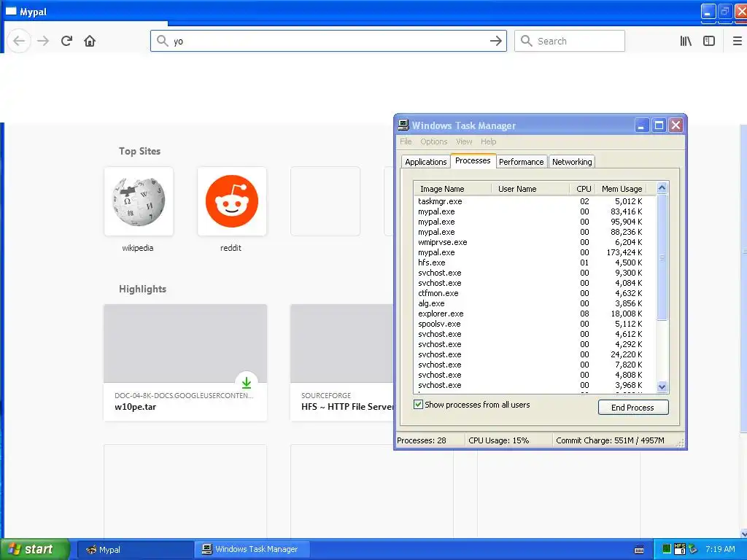747x560 pixels.
Task: Open the w10pe.tar highlight card
Action: pos(185,362)
